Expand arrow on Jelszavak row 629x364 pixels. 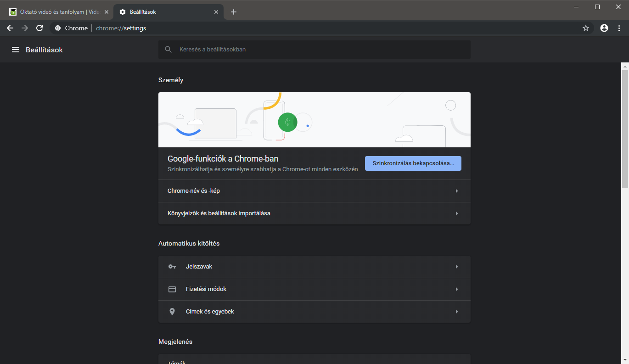pyautogui.click(x=457, y=267)
